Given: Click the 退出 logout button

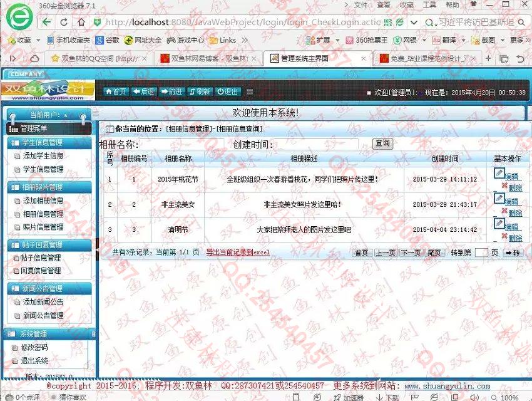Looking at the screenshot, I should point(228,91).
